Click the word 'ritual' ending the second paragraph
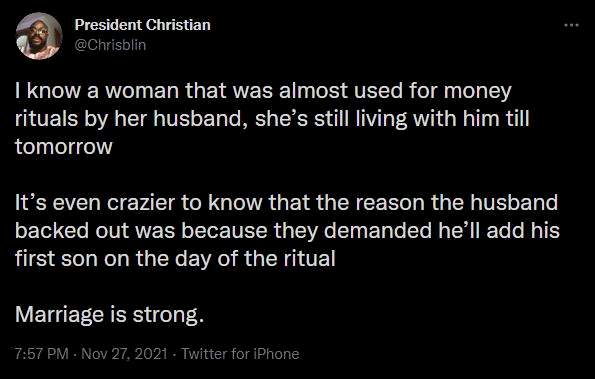595x379 pixels. 310,259
